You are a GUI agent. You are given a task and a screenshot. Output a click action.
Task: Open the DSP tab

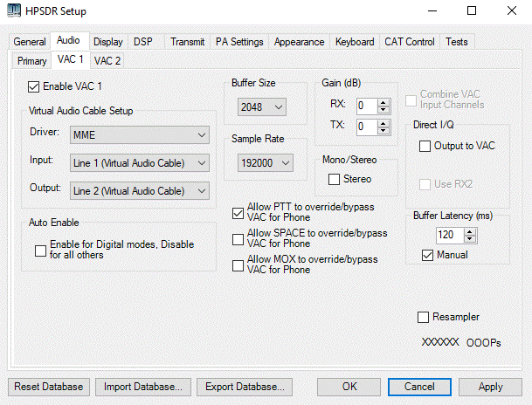[x=143, y=42]
